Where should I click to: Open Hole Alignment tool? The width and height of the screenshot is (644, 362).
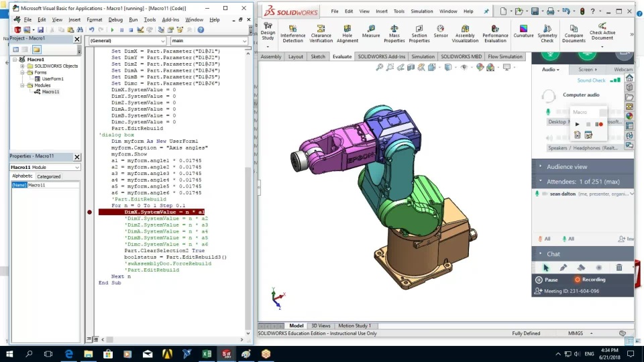(x=347, y=34)
